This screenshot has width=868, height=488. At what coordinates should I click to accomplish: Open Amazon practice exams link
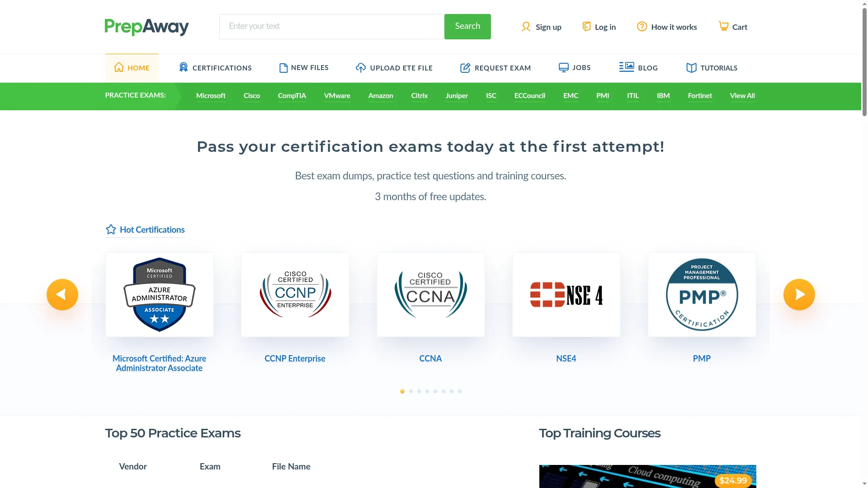(x=381, y=96)
